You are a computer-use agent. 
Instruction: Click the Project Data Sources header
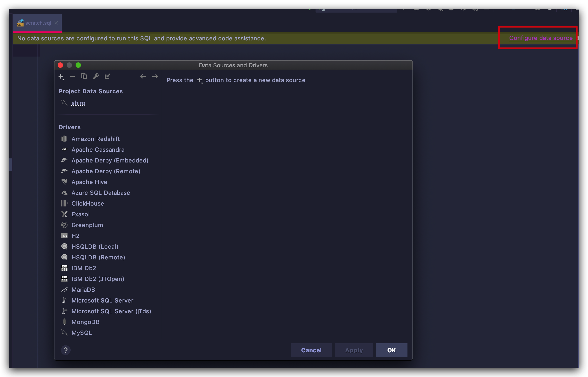[x=91, y=91]
